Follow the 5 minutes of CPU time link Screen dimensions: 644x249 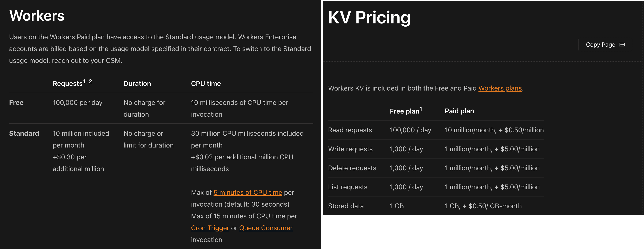pyautogui.click(x=248, y=192)
